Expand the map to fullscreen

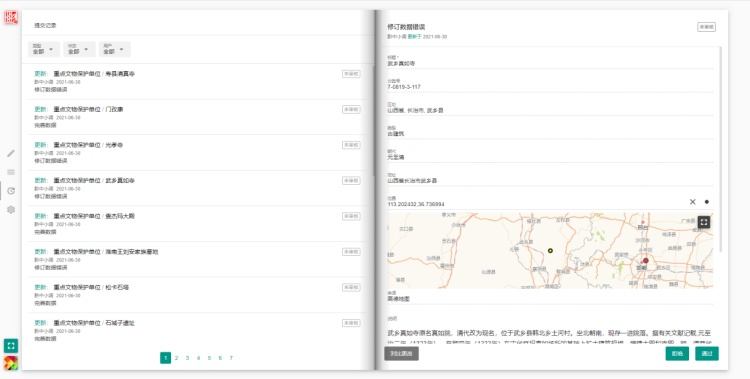[x=704, y=222]
